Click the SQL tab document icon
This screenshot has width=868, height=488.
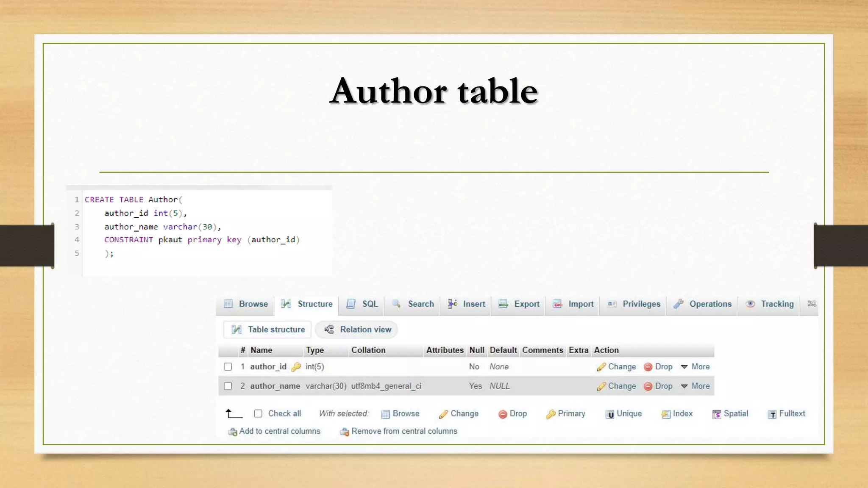point(351,304)
